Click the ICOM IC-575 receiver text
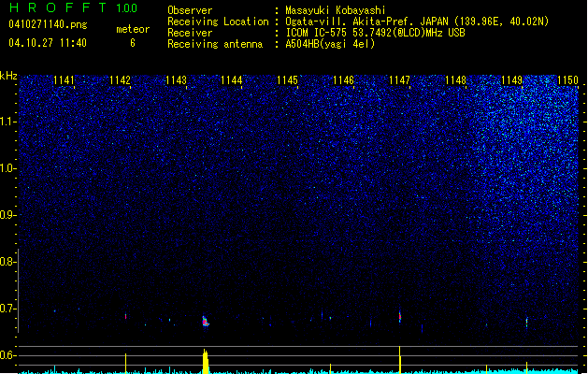 [x=375, y=33]
